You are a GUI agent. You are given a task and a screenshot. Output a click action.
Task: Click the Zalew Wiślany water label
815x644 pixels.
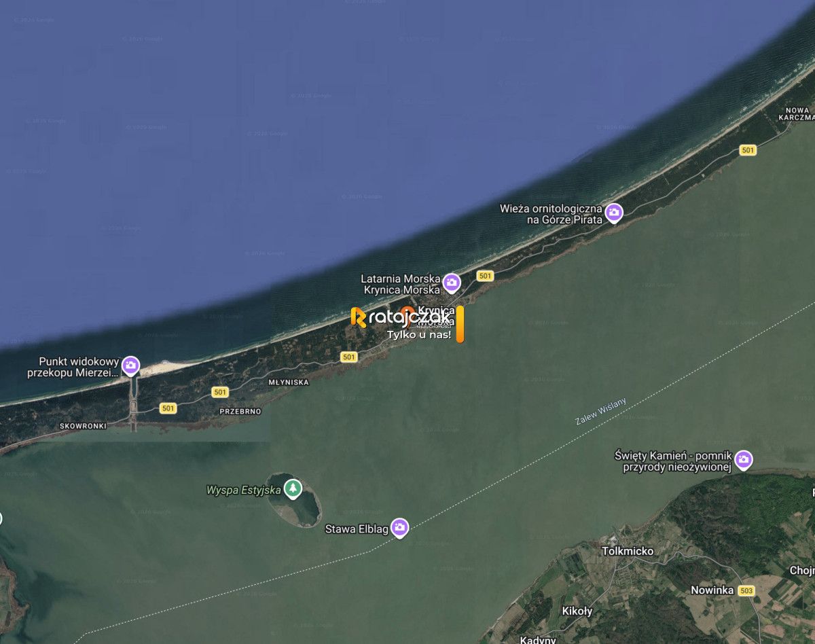tap(601, 412)
